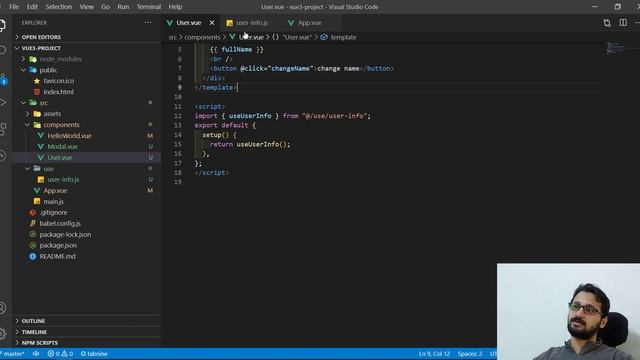Open the Run menu

[x=123, y=7]
